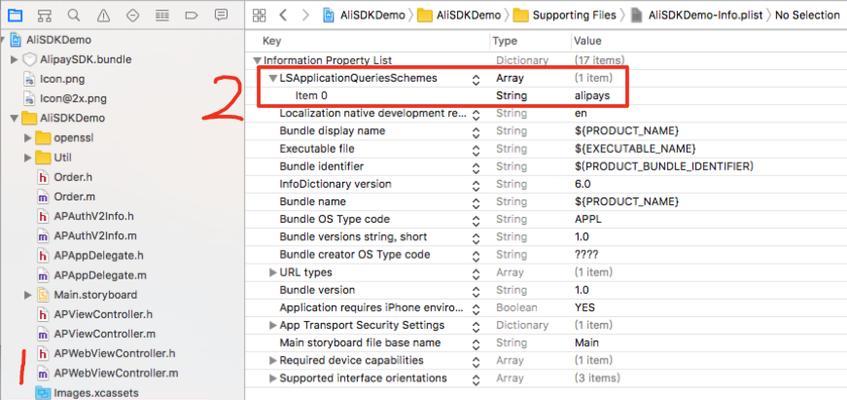Screen dimensions: 847x400
Task: Click the 'en' localization value
Action: pyautogui.click(x=581, y=114)
